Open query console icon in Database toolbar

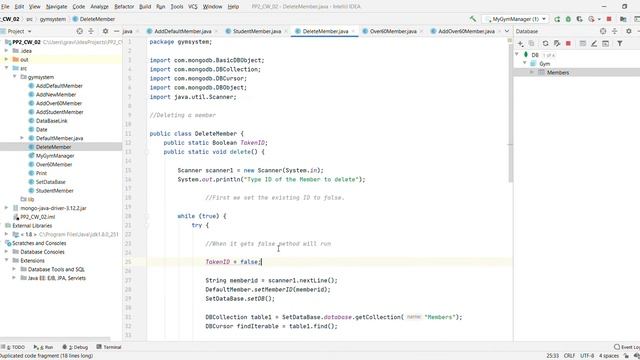pos(605,43)
